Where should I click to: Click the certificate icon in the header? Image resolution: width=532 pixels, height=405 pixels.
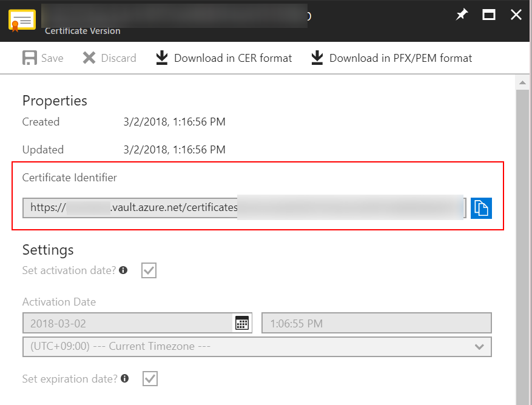click(x=22, y=20)
